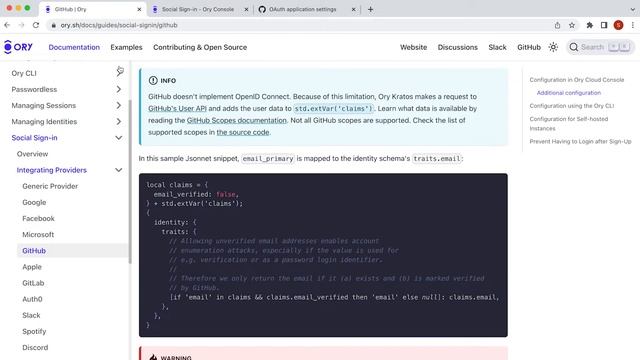
Task: Jump to Prevent Having to Login after Sign-Up
Action: (x=580, y=141)
